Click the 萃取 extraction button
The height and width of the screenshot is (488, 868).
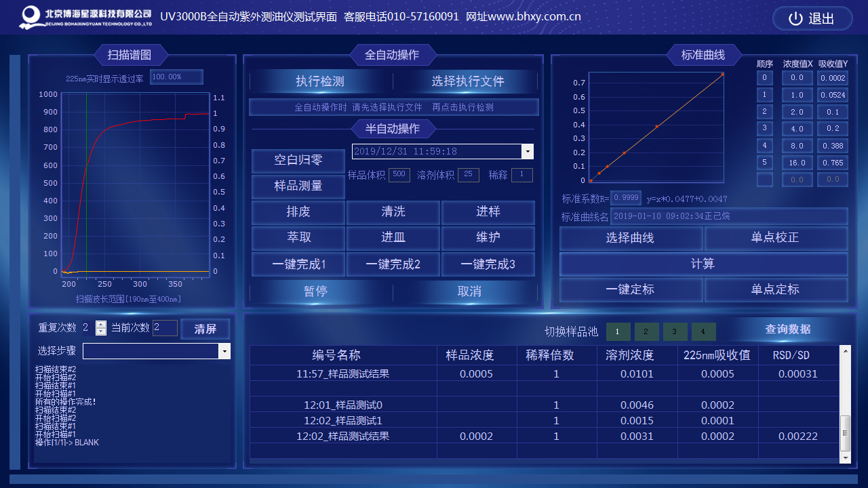point(298,238)
